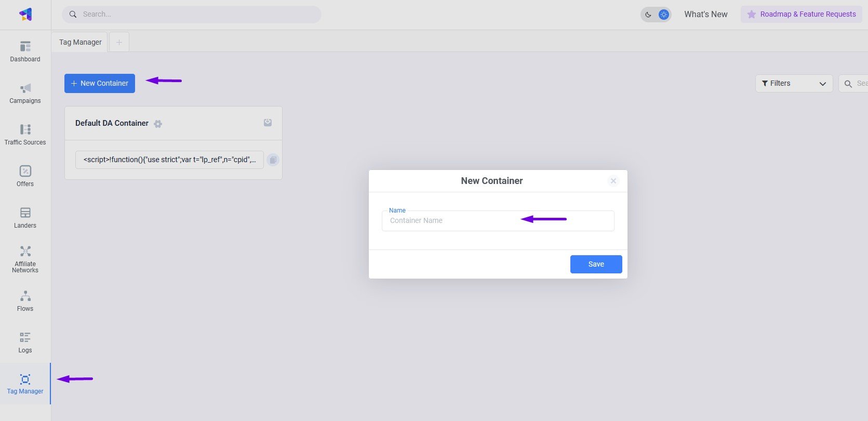Screen dimensions: 868x421
Task: Click the script code field
Action: tap(169, 160)
